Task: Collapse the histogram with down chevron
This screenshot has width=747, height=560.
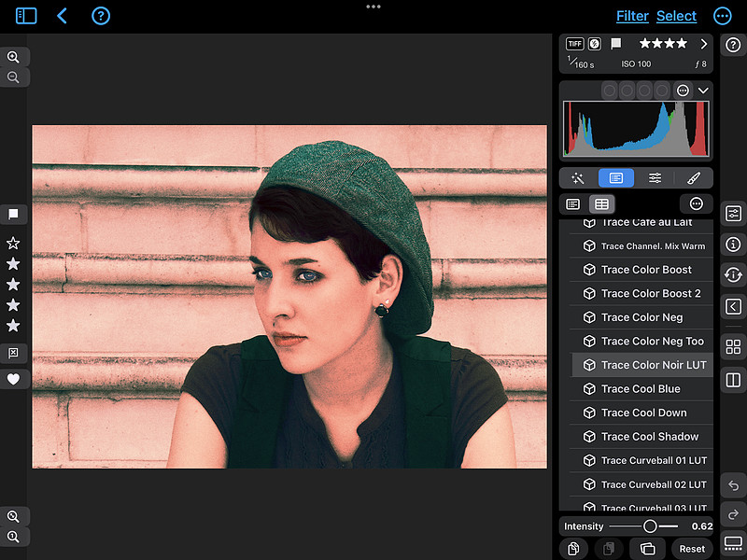Action: pyautogui.click(x=703, y=91)
